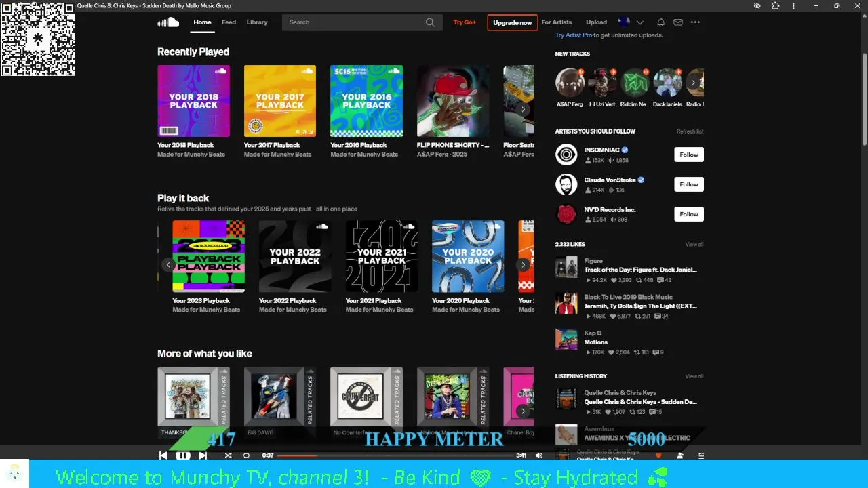
Task: Open Your 2022 Playback cover
Action: (x=295, y=256)
